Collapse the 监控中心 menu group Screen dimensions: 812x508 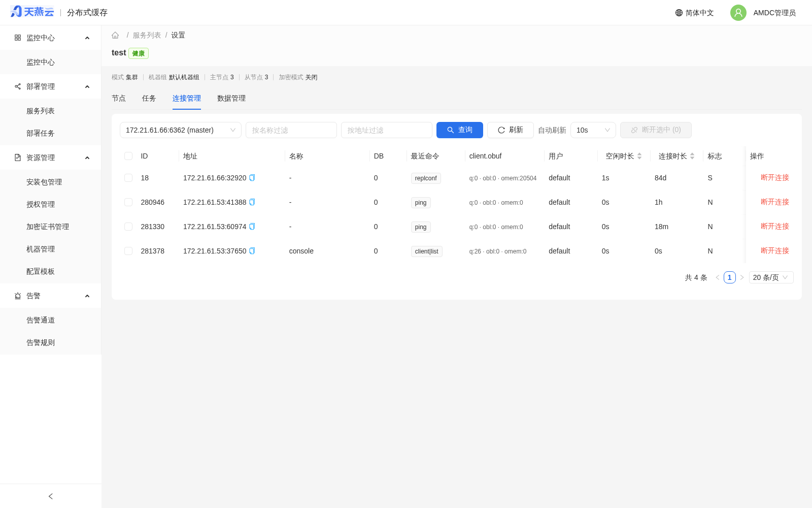[x=87, y=38]
